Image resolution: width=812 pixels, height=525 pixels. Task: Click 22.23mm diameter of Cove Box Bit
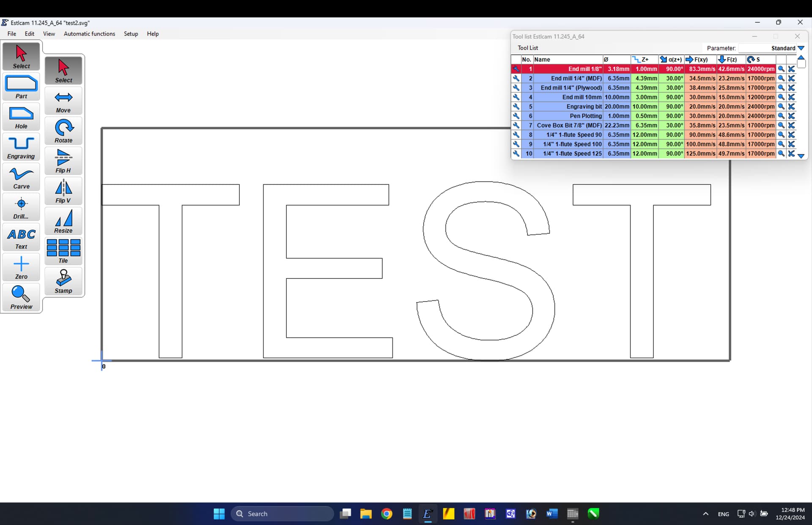[617, 125]
